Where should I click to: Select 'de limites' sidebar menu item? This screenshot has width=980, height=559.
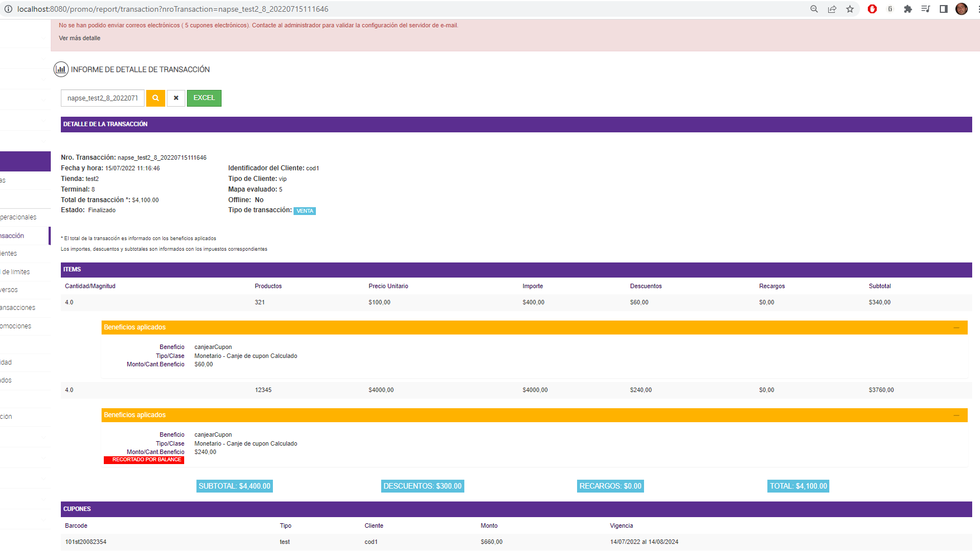[16, 272]
